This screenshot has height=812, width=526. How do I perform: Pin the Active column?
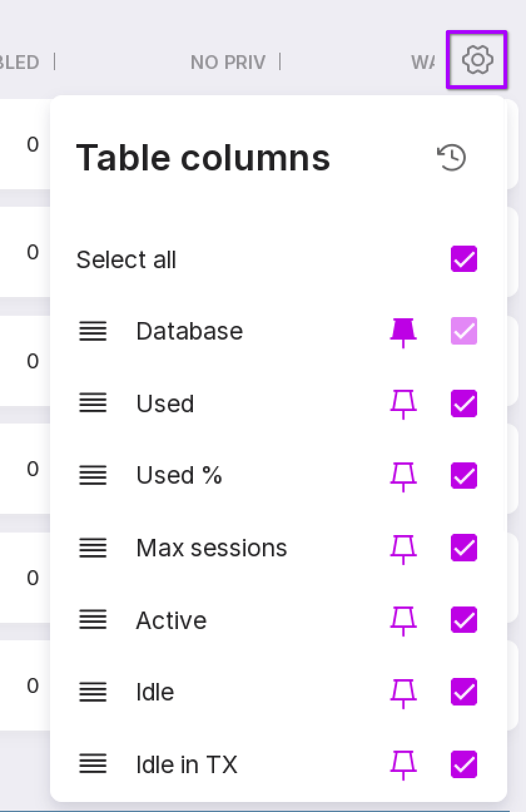click(403, 620)
